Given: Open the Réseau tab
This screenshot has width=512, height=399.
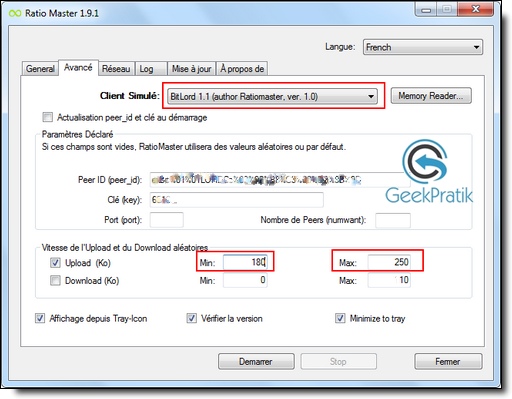Looking at the screenshot, I should tap(116, 69).
